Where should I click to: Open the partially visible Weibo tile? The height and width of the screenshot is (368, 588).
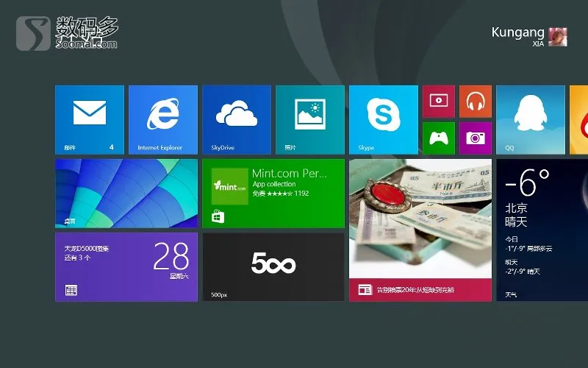[578, 120]
